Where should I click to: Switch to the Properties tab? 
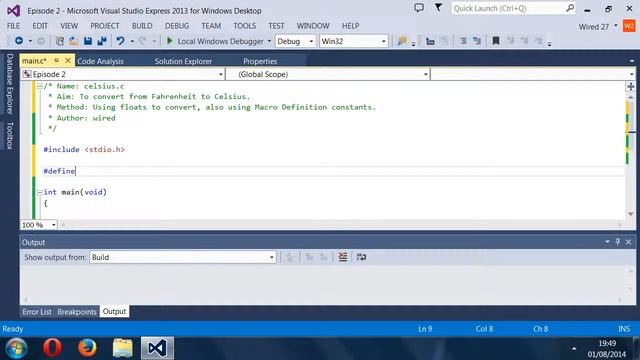260,61
